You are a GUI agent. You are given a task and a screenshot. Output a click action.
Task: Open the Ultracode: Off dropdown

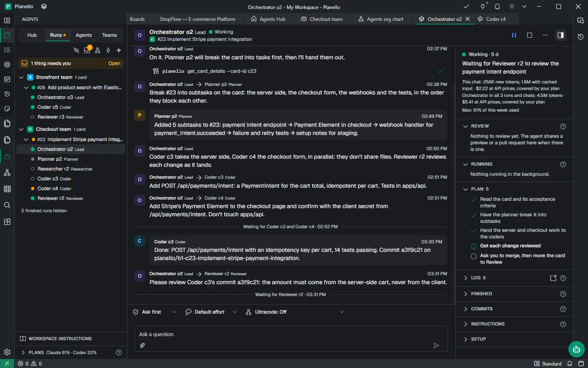click(x=295, y=312)
